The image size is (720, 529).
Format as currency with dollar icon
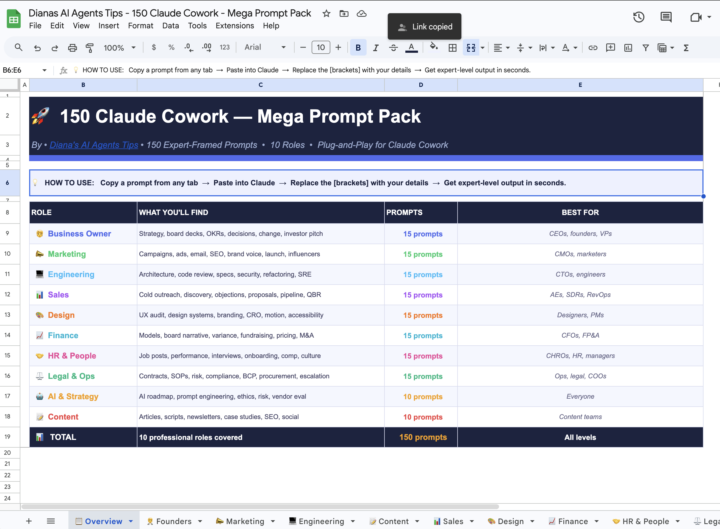click(153, 47)
